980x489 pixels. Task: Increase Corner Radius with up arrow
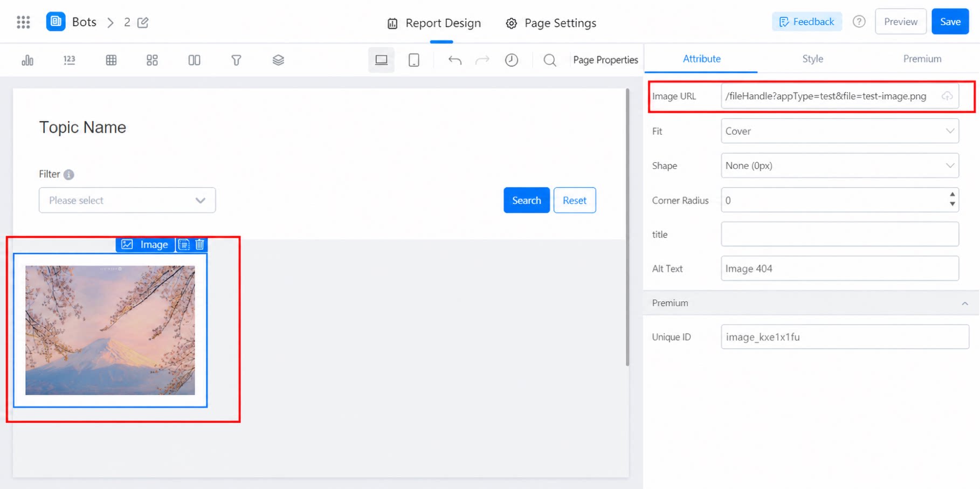(953, 195)
